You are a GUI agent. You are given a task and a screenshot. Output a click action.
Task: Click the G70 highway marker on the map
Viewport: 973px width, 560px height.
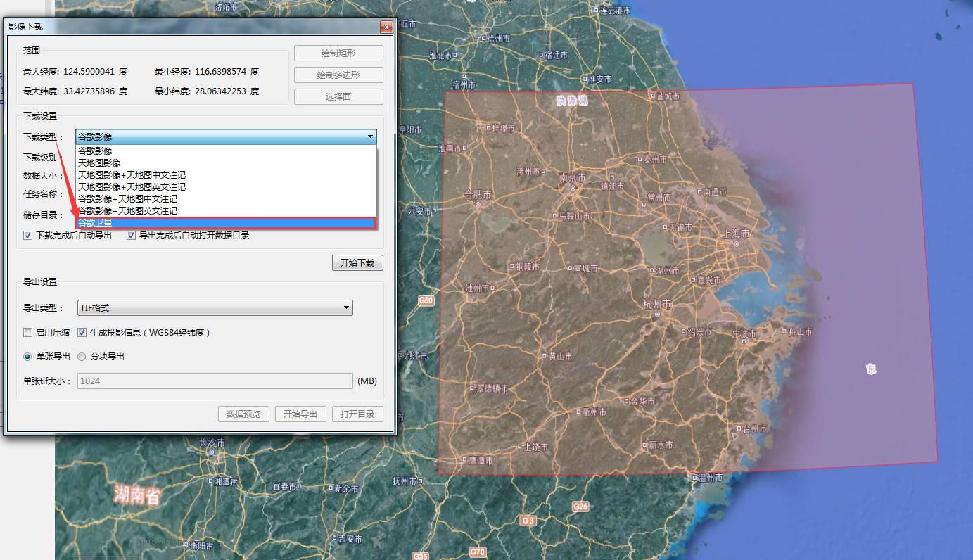click(x=478, y=552)
